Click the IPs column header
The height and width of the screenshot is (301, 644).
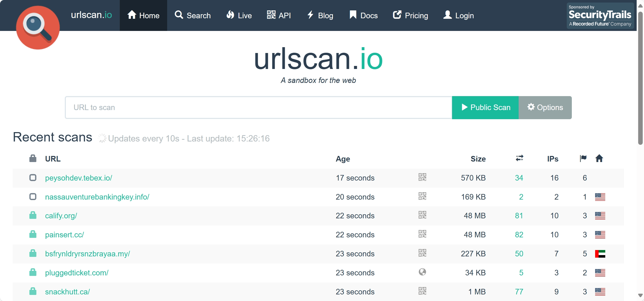click(x=553, y=159)
